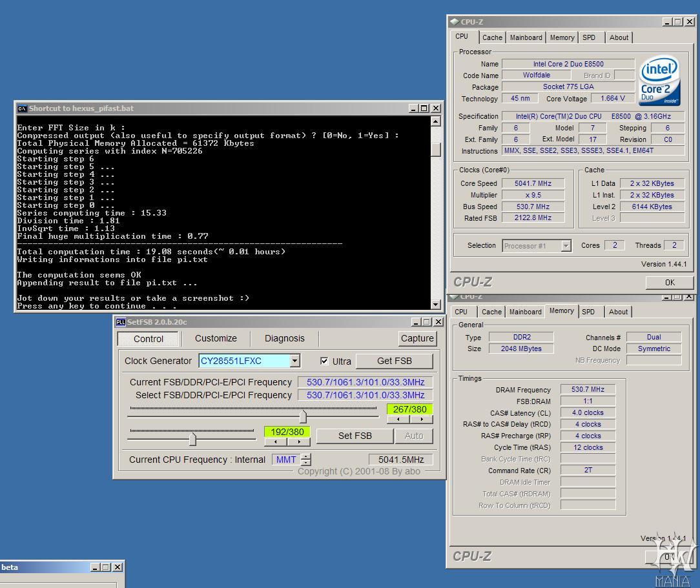Toggle the Ultra checkbox in SetFSB
Screen dimensions: 700x588
tap(324, 361)
